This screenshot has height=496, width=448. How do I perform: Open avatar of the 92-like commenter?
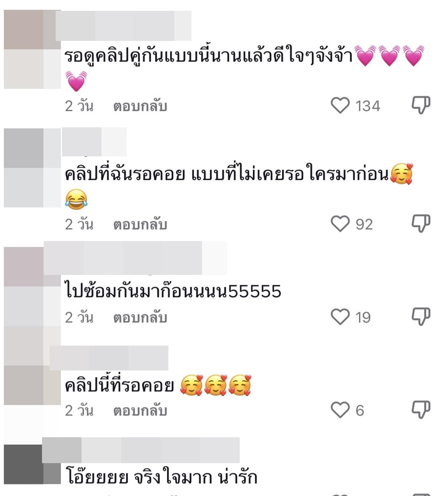(x=32, y=168)
